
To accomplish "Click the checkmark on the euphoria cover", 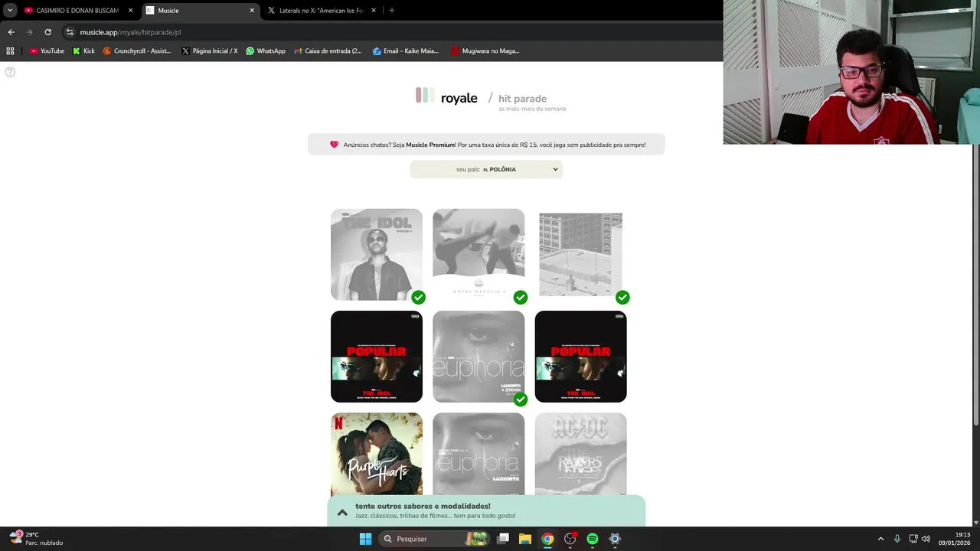I will tap(521, 399).
